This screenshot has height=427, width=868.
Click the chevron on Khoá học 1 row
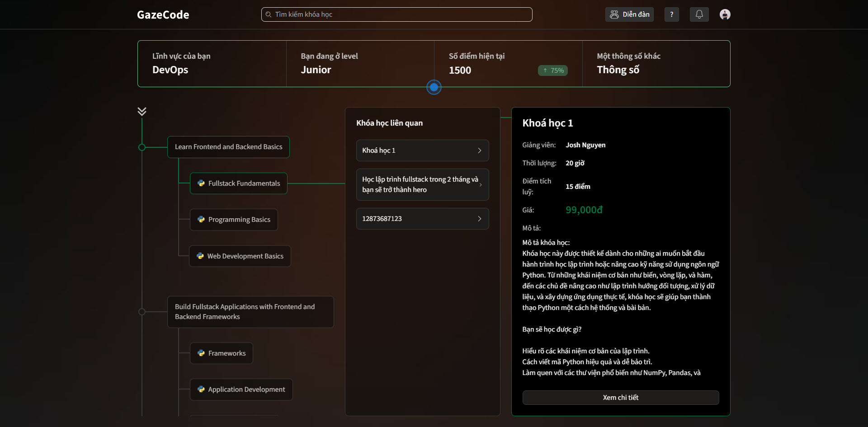click(480, 150)
